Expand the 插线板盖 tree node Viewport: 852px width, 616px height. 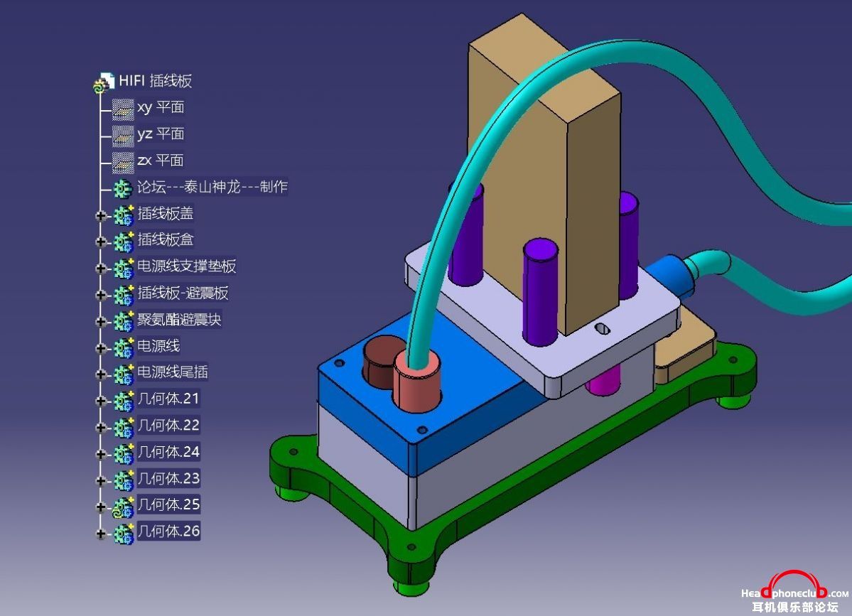pos(100,216)
